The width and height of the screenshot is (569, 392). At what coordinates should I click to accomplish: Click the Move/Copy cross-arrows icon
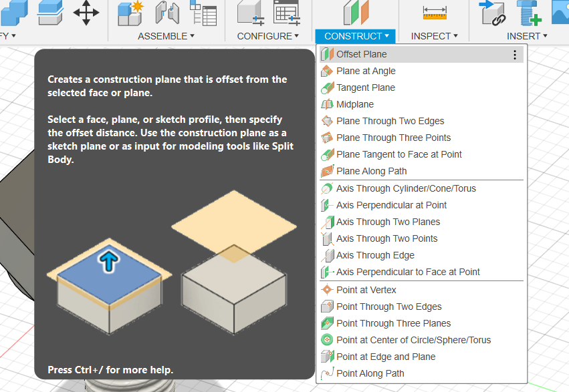pos(86,13)
